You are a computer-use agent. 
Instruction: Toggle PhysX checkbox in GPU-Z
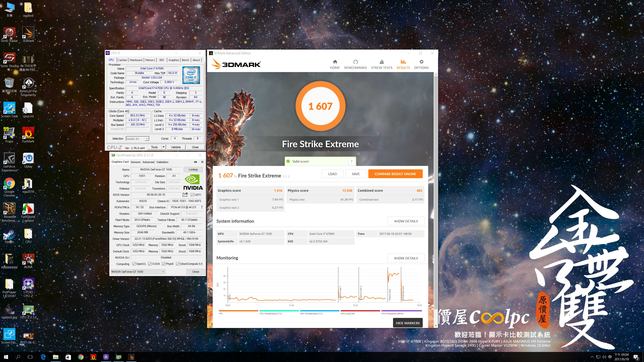[x=164, y=264]
